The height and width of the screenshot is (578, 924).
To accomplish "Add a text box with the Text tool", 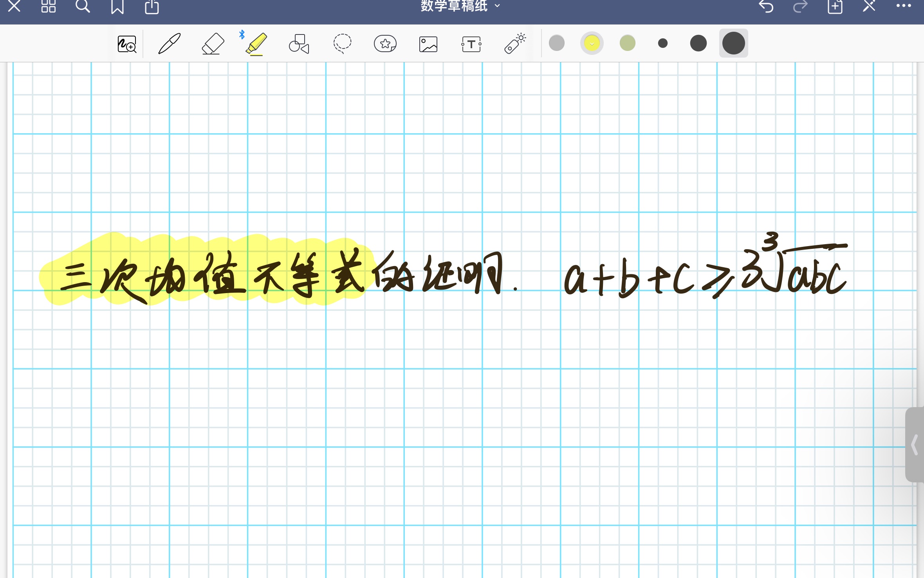I will point(471,43).
